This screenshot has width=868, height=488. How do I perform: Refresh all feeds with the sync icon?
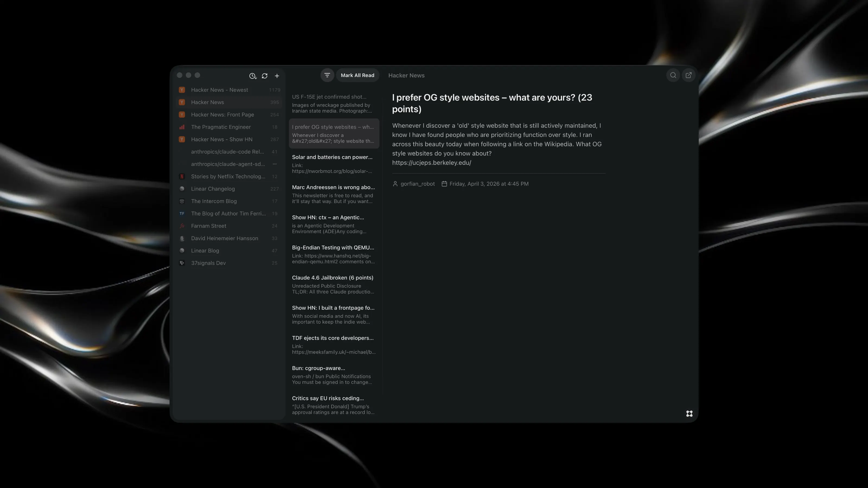tap(264, 76)
